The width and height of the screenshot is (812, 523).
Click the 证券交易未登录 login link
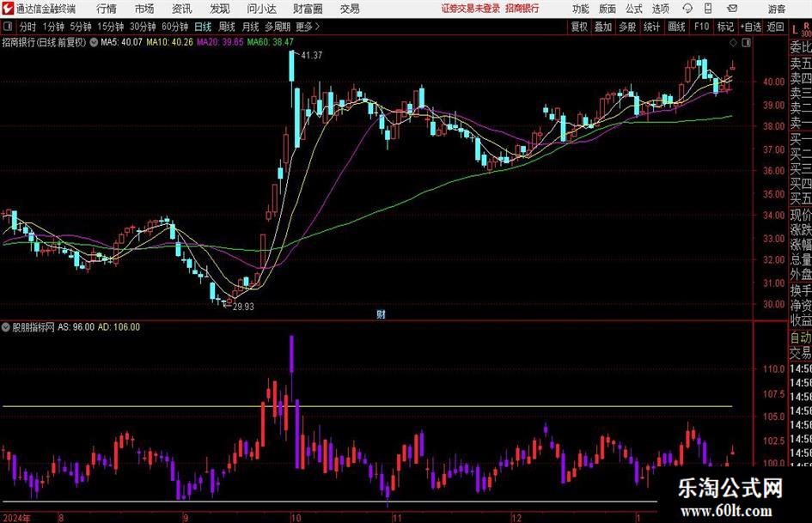(471, 9)
